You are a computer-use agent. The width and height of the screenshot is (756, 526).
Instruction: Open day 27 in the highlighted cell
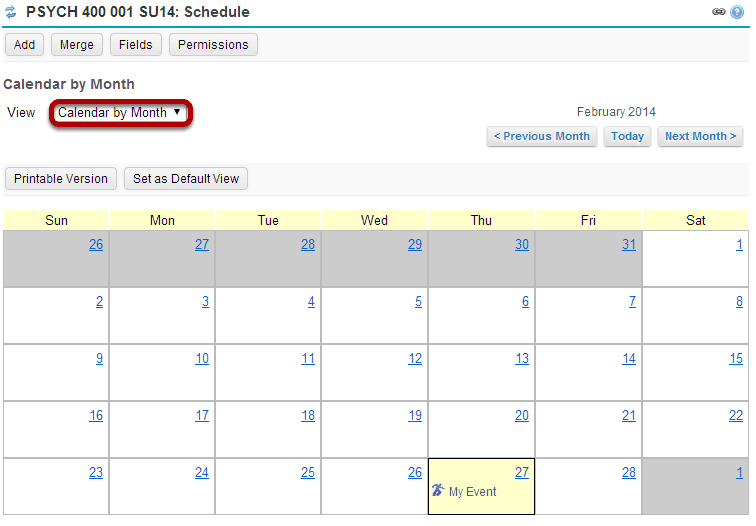click(x=522, y=472)
